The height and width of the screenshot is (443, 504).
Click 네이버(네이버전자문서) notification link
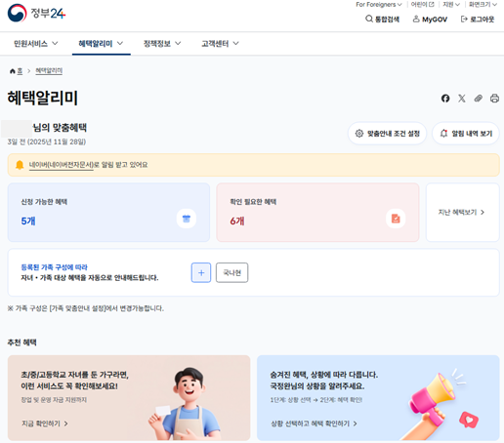point(62,165)
